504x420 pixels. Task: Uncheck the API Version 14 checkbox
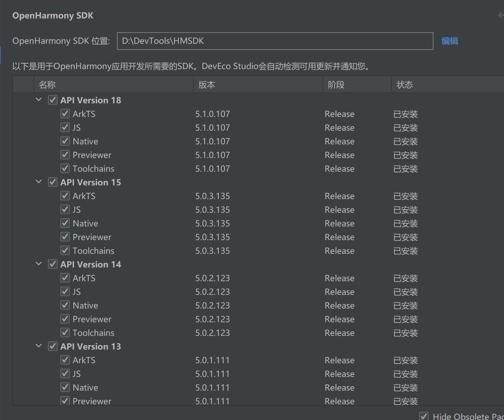pyautogui.click(x=53, y=264)
